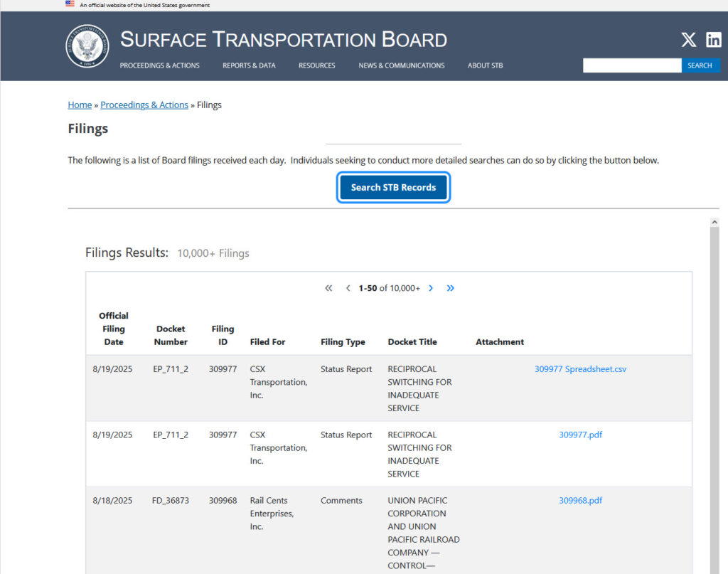This screenshot has width=728, height=574.
Task: Go to previous page of filings
Action: click(x=348, y=288)
